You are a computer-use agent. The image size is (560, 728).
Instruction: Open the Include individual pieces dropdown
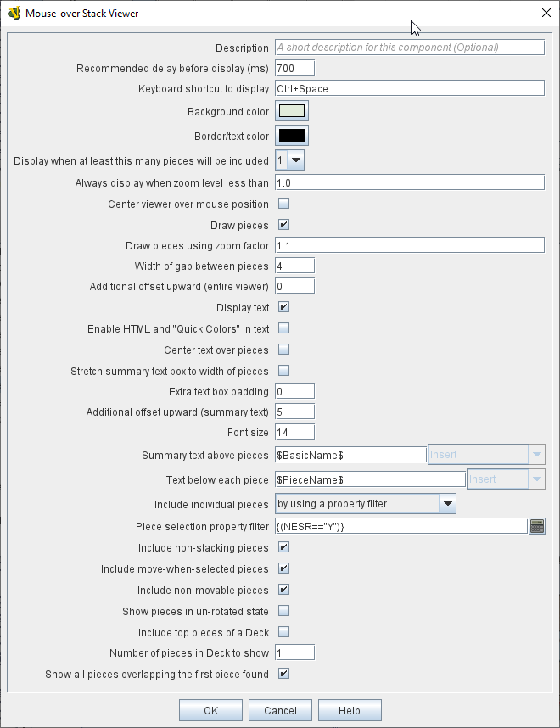click(366, 504)
